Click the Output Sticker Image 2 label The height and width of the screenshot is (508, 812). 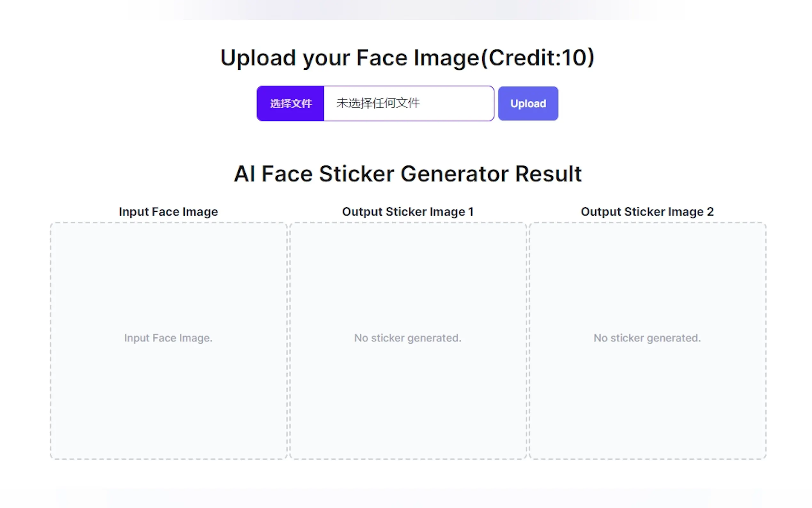[647, 212]
